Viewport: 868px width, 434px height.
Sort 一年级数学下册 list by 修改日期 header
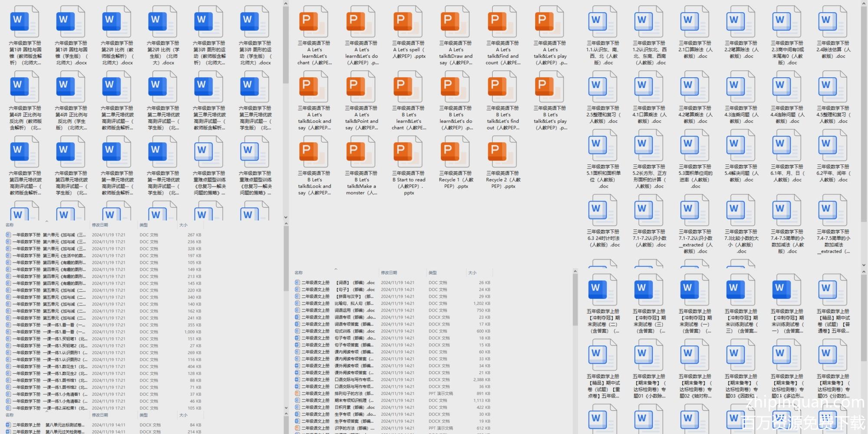click(x=100, y=225)
